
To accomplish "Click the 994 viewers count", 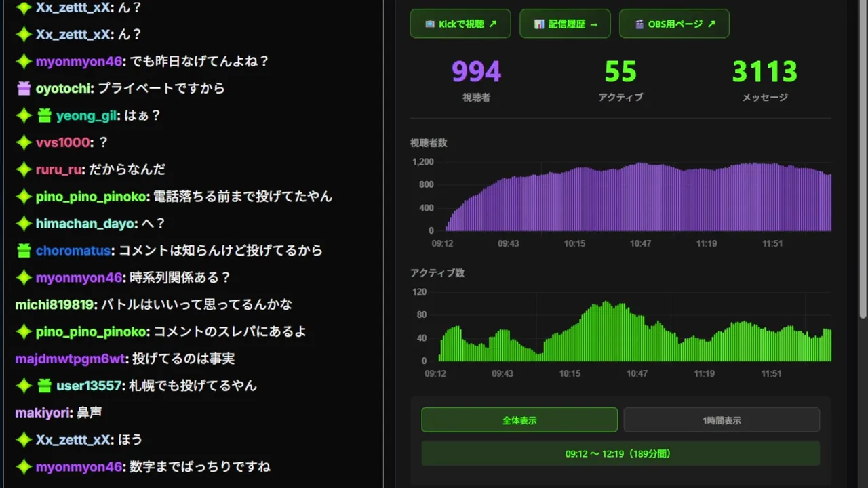I will point(476,72).
